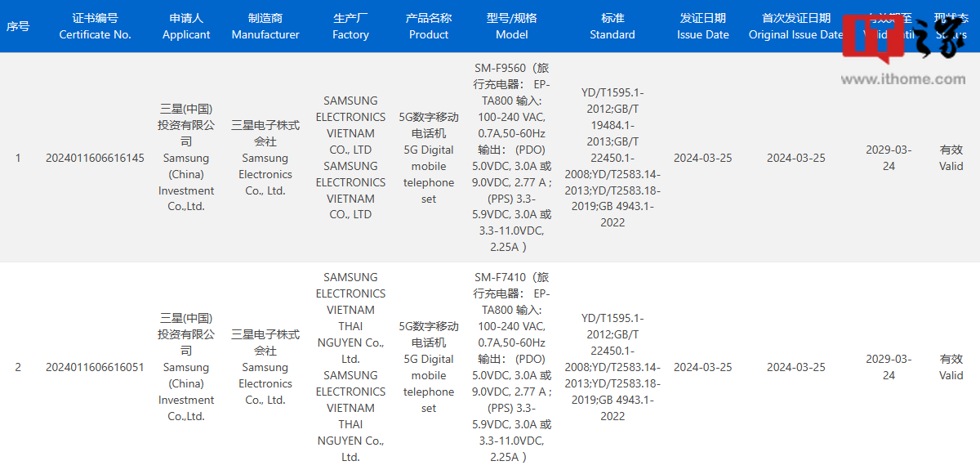Select the row 2 sequence number cell
The image size is (980, 470).
tap(18, 367)
